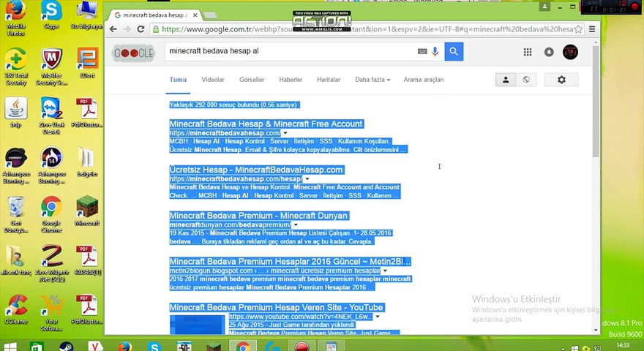The height and width of the screenshot is (351, 644).
Task: Close the minecraft bedava hesap tab
Action: click(195, 15)
